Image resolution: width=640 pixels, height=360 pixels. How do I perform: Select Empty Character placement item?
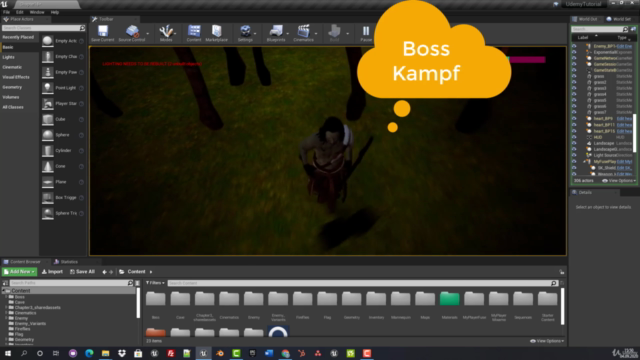point(62,57)
